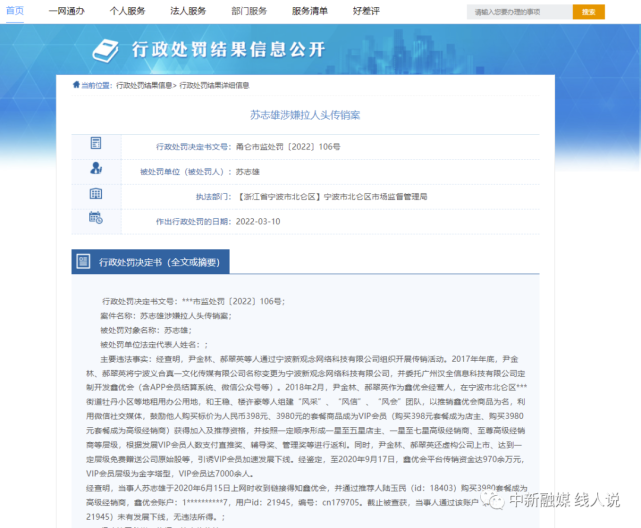
Task: Open the 行政处罚结果信息 breadcrumb link
Action: pos(144,85)
